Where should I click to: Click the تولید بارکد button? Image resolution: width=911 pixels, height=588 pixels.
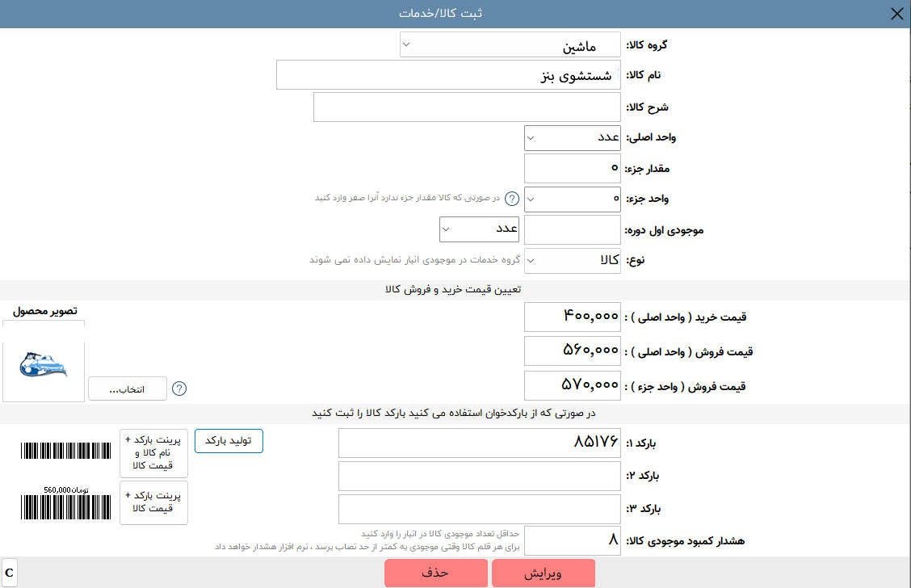coord(229,440)
